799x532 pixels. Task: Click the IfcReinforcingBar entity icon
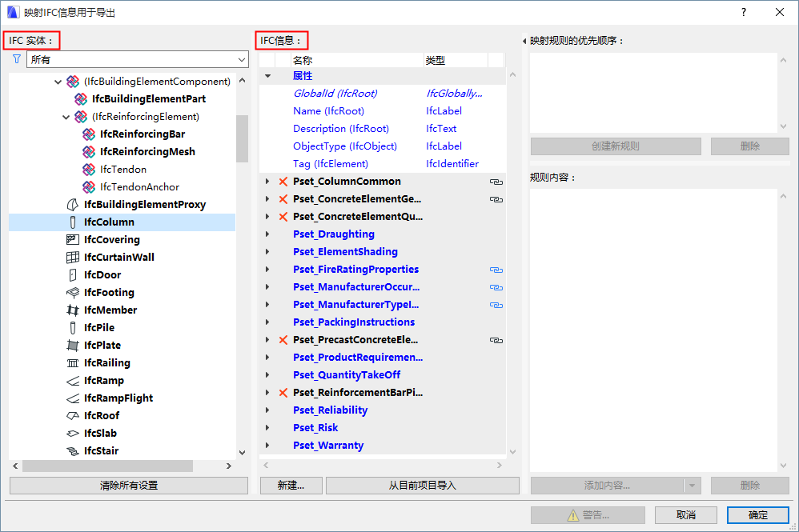coord(89,134)
